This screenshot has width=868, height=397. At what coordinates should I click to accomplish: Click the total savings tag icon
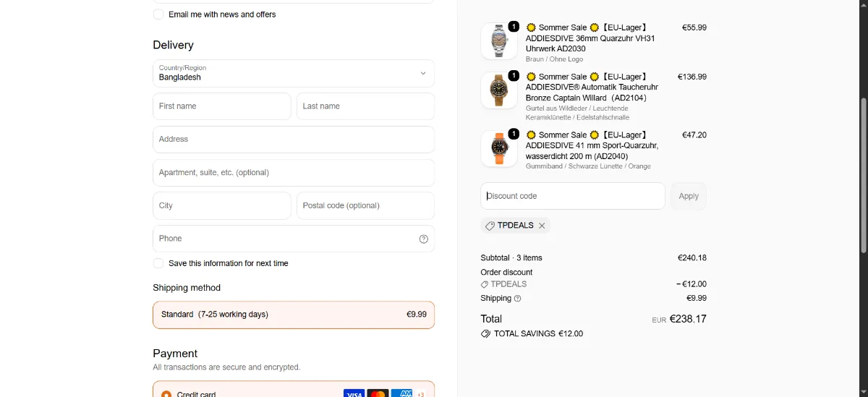486,334
